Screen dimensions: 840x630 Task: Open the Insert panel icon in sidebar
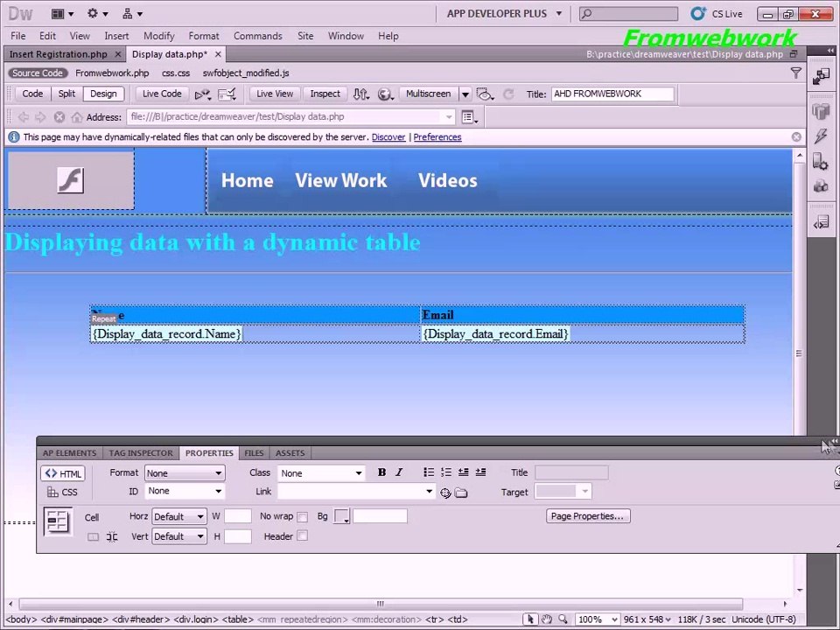821,77
